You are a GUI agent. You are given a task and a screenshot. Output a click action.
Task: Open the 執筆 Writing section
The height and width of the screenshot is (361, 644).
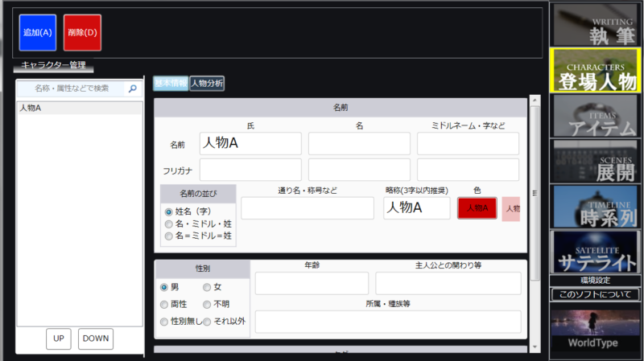tap(595, 25)
